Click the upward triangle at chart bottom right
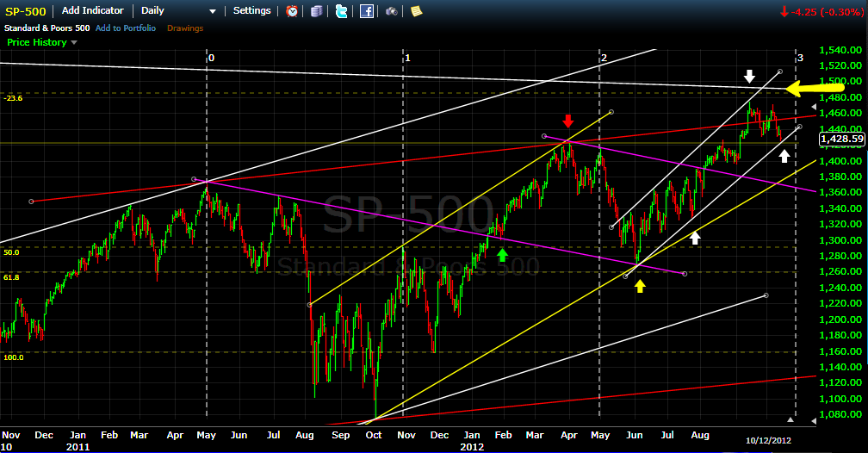 coord(790,420)
